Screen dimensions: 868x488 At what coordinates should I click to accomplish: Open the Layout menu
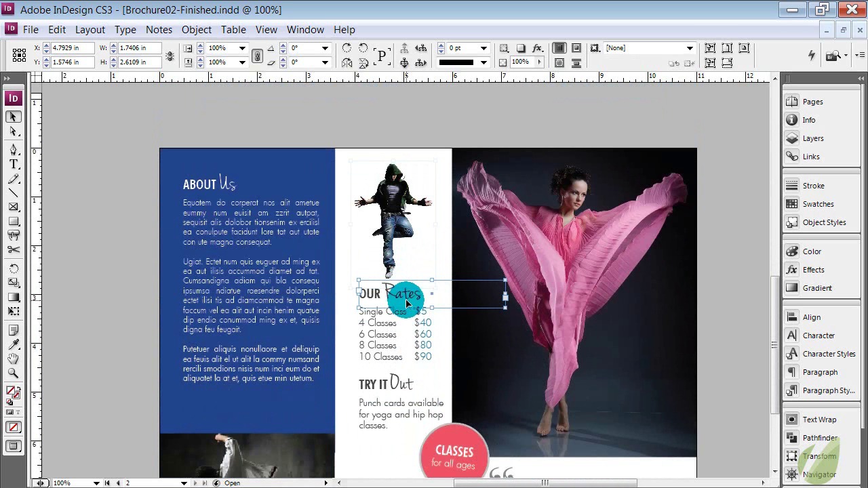click(x=90, y=30)
